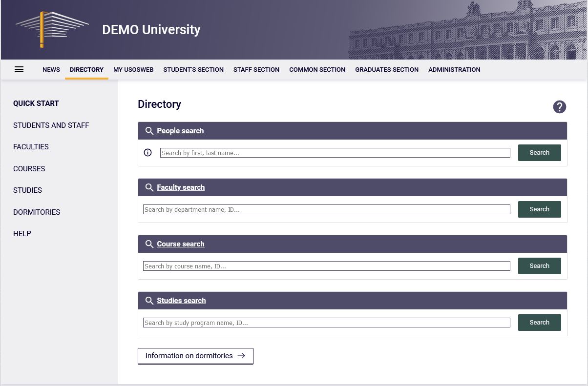
Task: Click Search in the People search section
Action: click(x=539, y=152)
